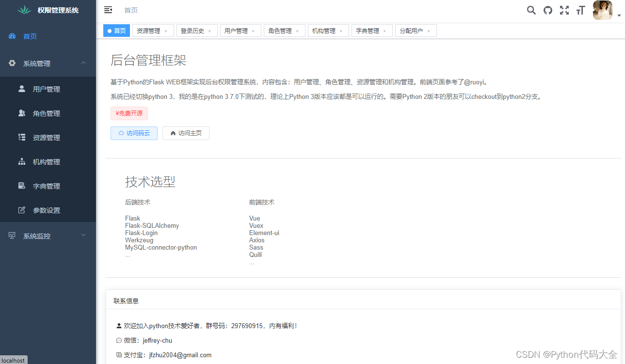Click the Element-ui list entry
The width and height of the screenshot is (625, 364).
[x=264, y=233]
